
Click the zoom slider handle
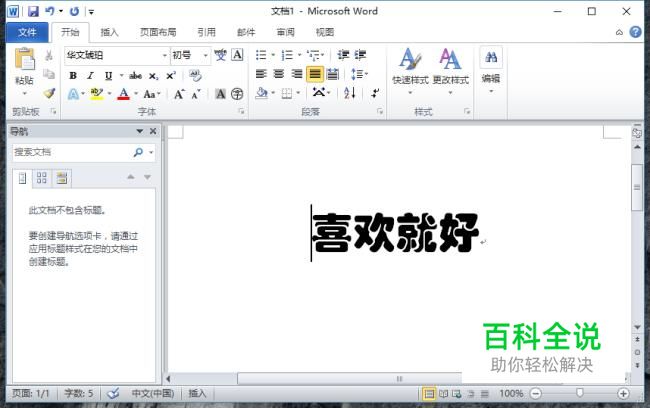coord(580,393)
